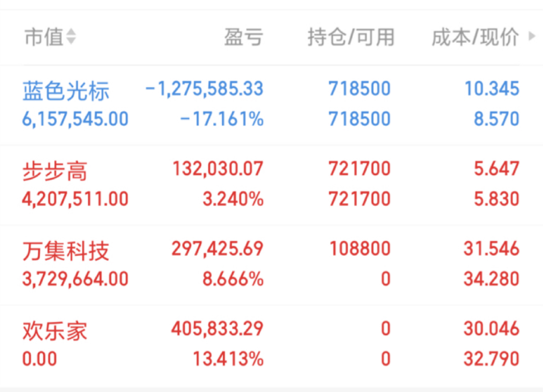
Task: Select 万集科技 position 108800
Action: click(360, 249)
